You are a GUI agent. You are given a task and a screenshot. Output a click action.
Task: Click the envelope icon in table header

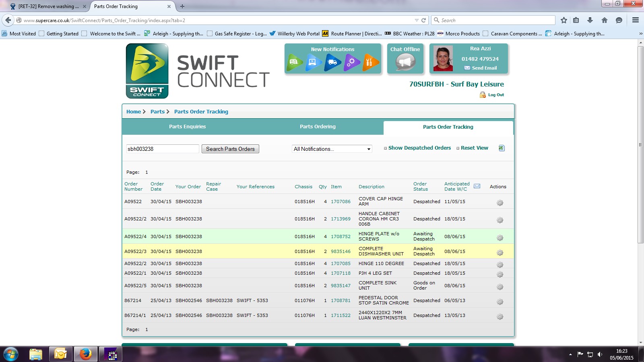pos(477,186)
